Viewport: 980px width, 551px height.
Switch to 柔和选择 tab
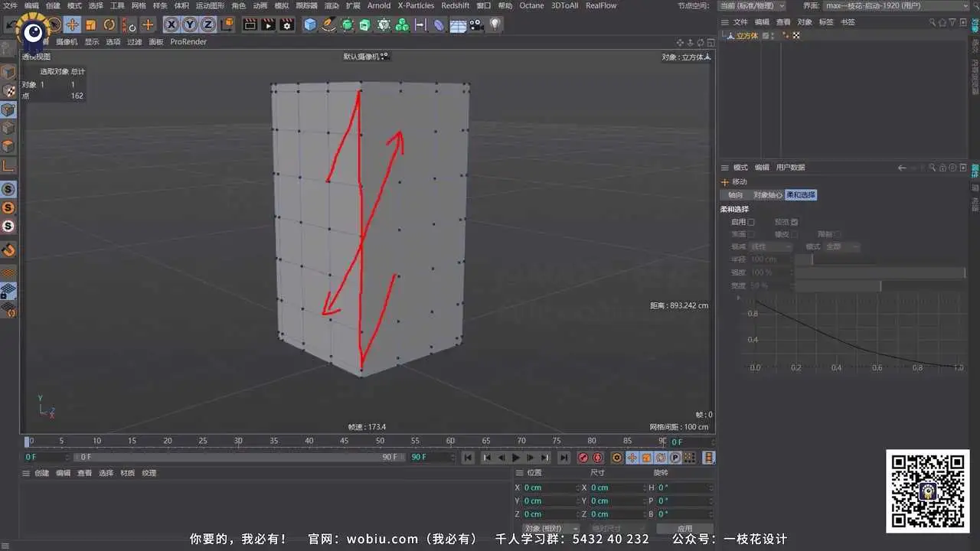[x=801, y=195]
